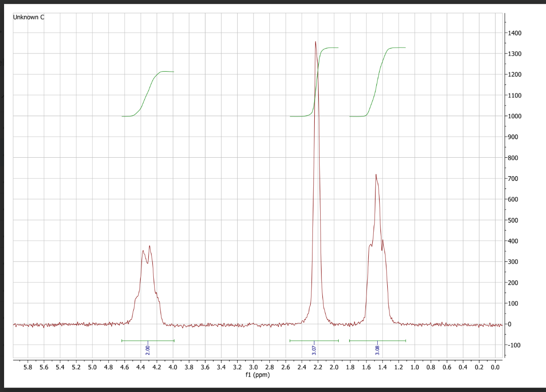The width and height of the screenshot is (546, 392).
Task: Click the right vertical intensity axis line
Action: coord(505,181)
